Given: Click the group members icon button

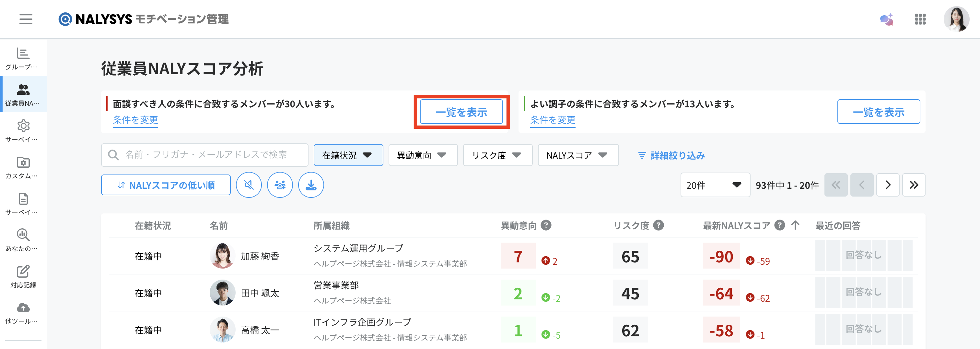Looking at the screenshot, I should (280, 185).
